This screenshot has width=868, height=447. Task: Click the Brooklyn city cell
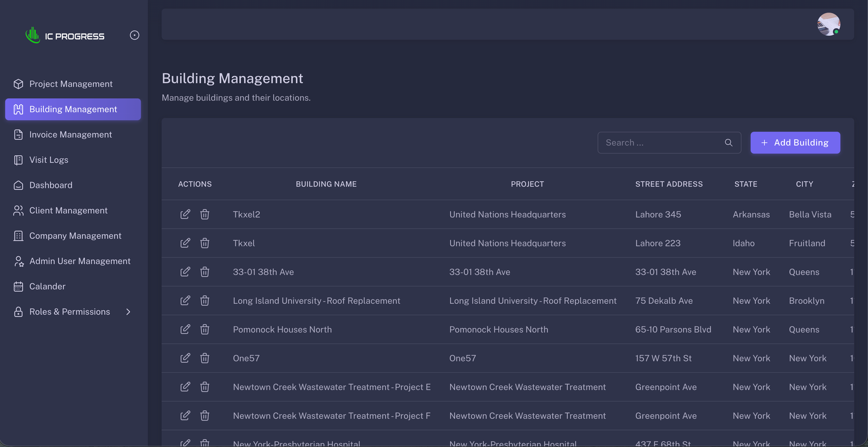806,301
